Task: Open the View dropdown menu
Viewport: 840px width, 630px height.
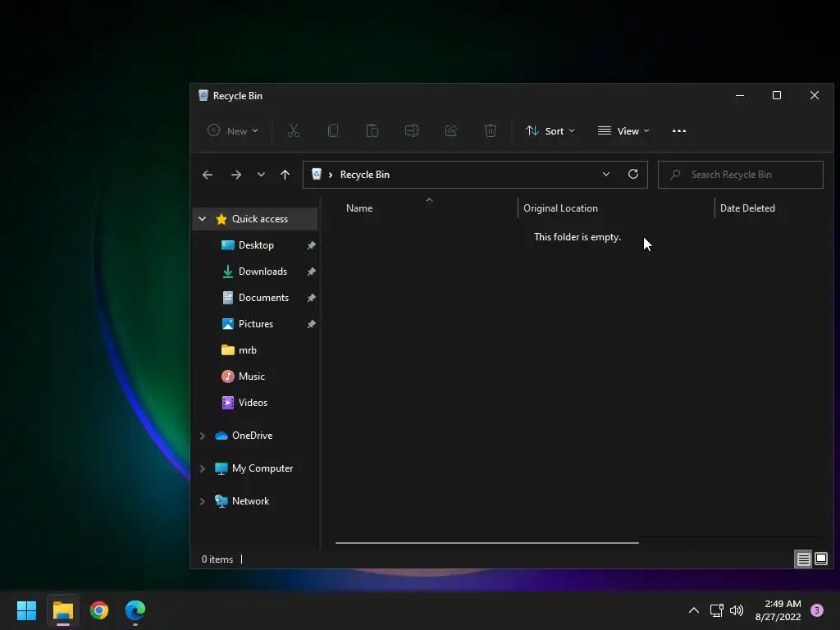Action: pyautogui.click(x=623, y=131)
